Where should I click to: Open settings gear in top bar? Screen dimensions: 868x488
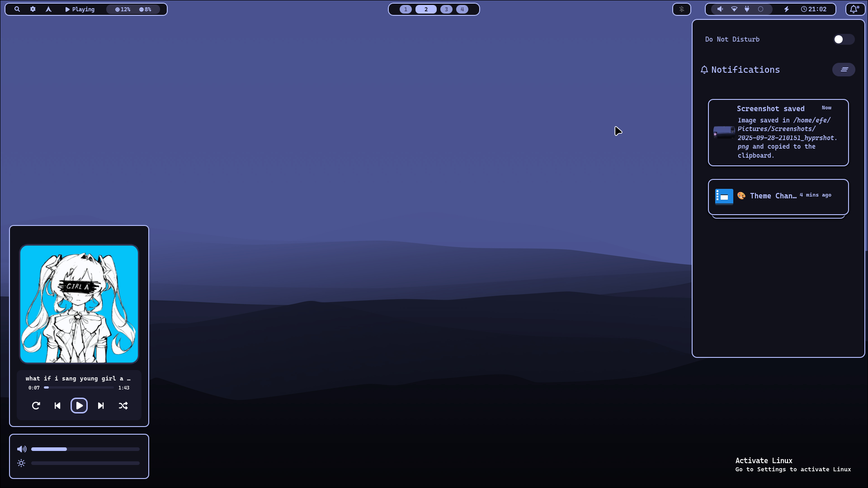(x=33, y=9)
